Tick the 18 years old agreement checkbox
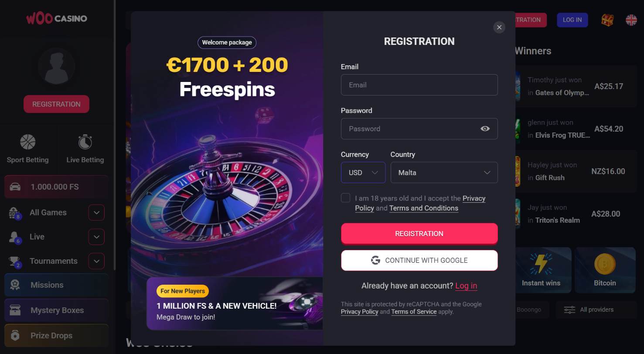This screenshot has width=644, height=354. (x=346, y=198)
